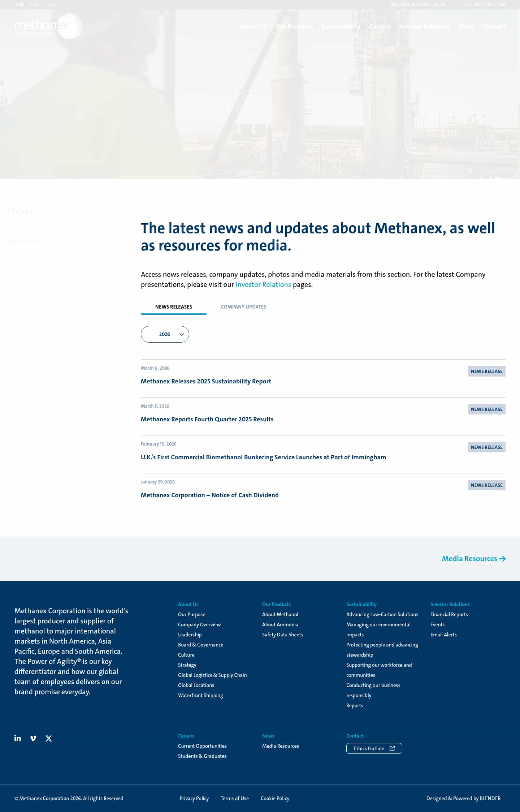Open Reports link under Sustainability

(355, 705)
